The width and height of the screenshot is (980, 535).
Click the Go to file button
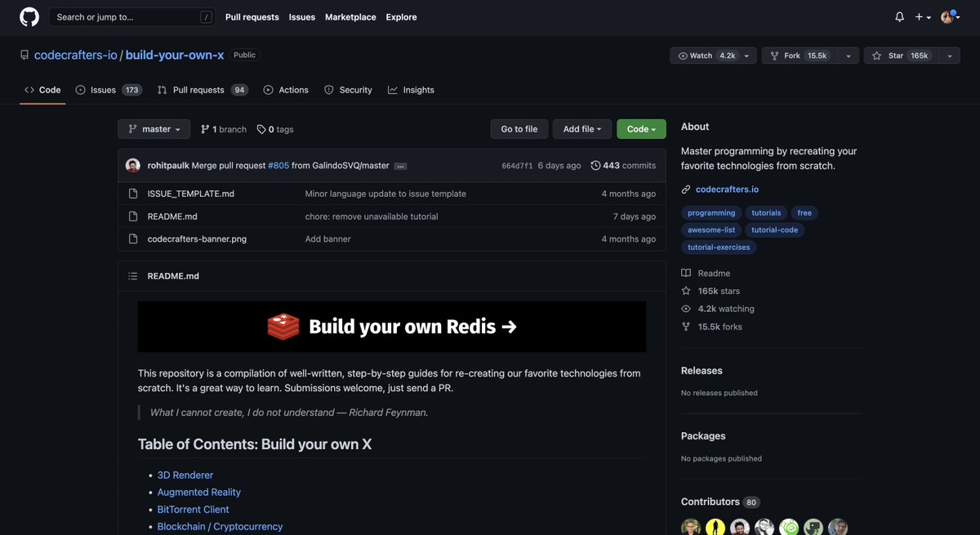(x=519, y=128)
